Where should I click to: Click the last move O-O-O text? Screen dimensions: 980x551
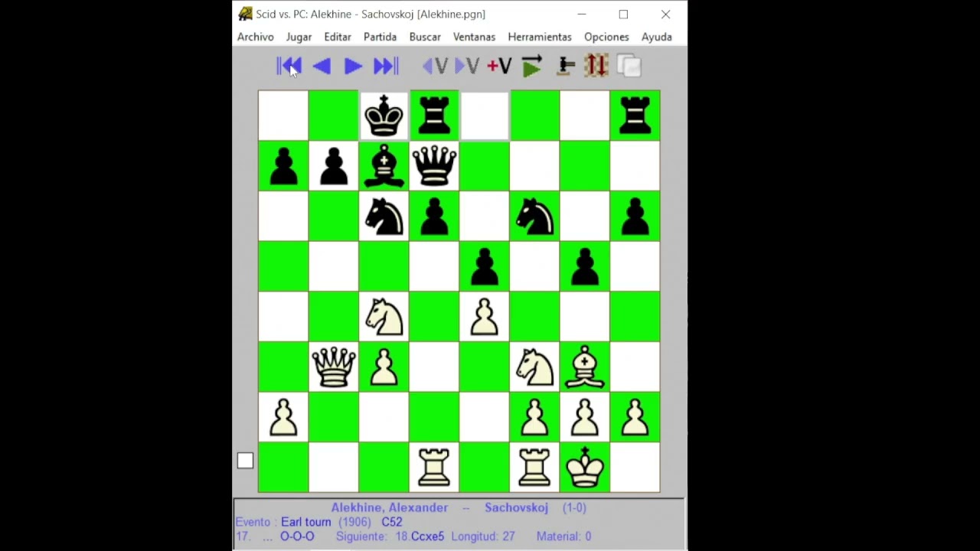(297, 536)
